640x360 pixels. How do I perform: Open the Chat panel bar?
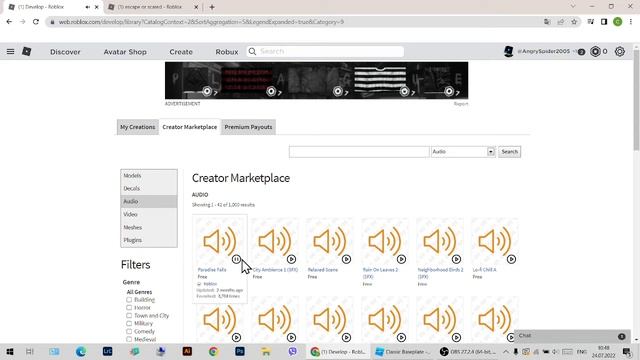pyautogui.click(x=572, y=336)
